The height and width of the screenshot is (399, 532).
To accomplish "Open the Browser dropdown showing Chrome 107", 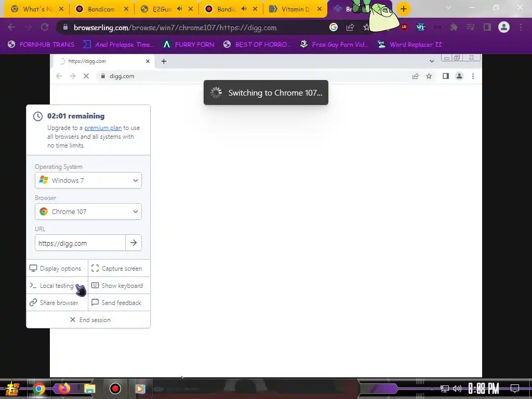I will (88, 211).
